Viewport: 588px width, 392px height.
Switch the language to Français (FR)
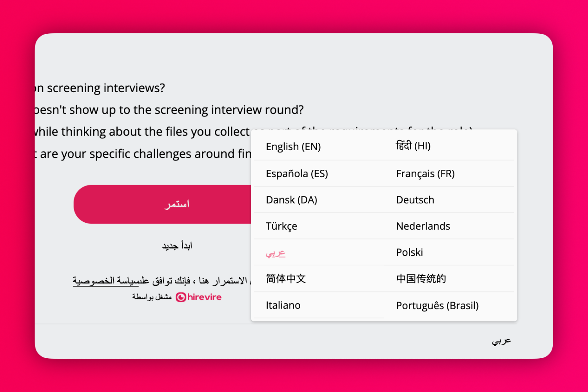point(425,173)
